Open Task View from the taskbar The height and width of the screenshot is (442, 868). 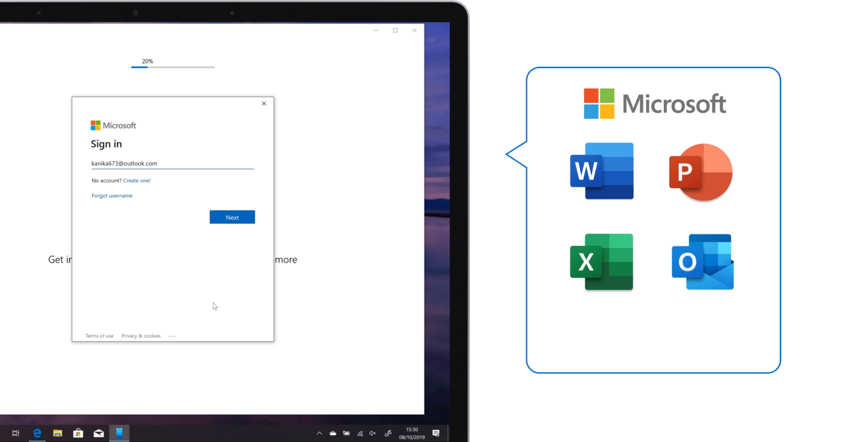coord(16,433)
